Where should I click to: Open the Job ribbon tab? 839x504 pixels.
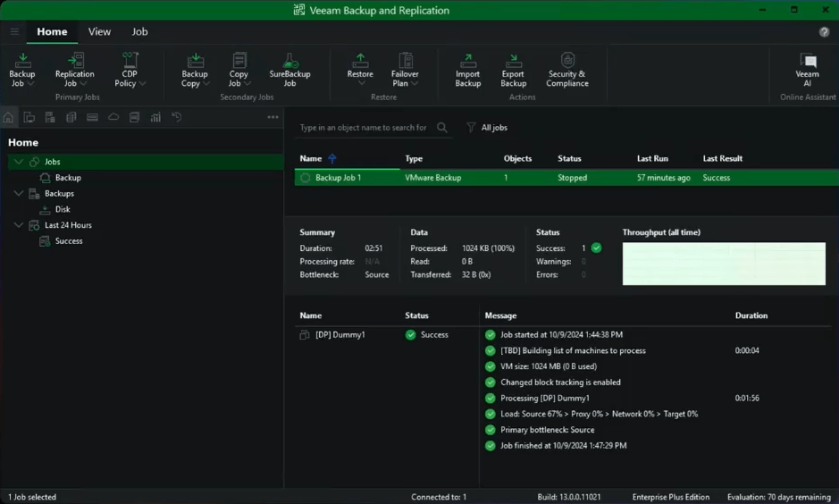[139, 31]
